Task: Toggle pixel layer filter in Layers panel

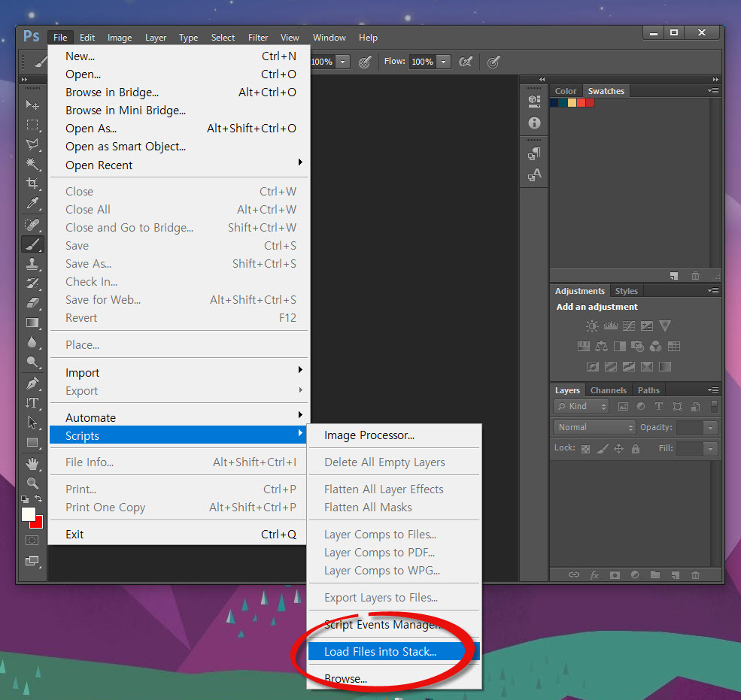Action: click(624, 406)
